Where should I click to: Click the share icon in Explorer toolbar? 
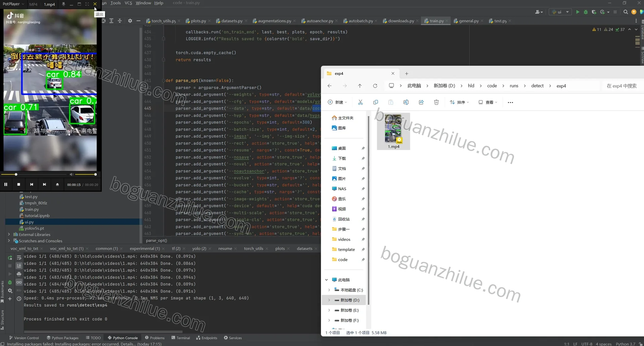[421, 102]
